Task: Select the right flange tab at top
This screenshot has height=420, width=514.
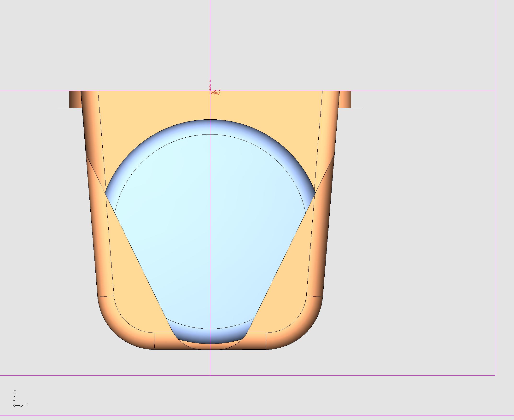Action: pos(345,99)
